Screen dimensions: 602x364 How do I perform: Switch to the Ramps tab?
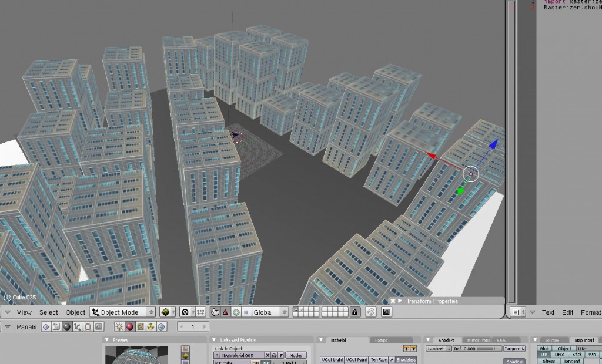(382, 340)
